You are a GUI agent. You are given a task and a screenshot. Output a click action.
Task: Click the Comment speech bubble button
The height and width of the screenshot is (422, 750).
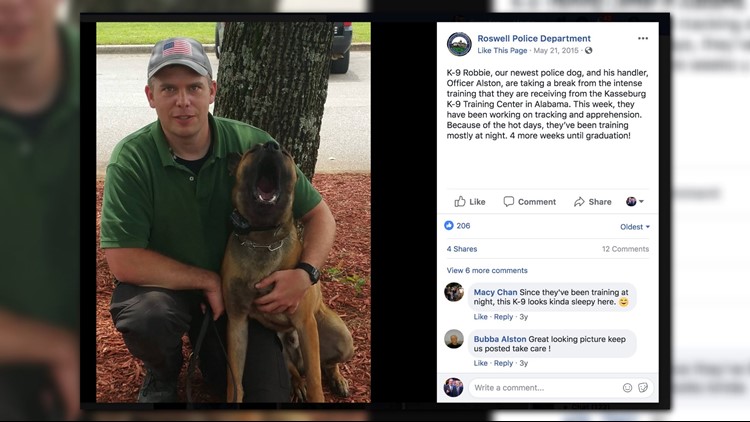[x=529, y=201]
